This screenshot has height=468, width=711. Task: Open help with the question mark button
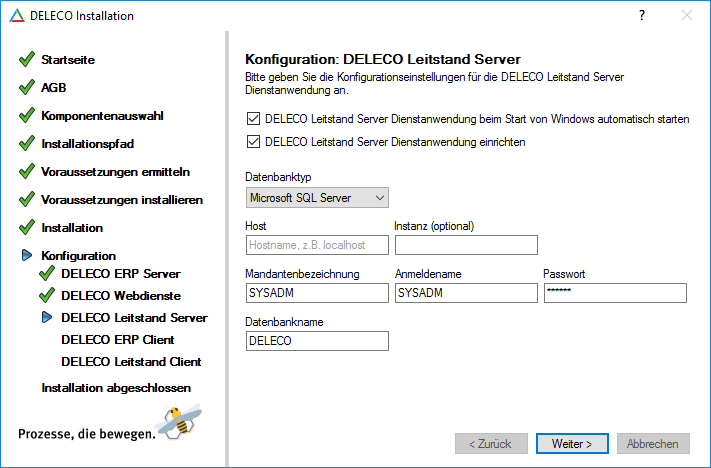click(642, 15)
